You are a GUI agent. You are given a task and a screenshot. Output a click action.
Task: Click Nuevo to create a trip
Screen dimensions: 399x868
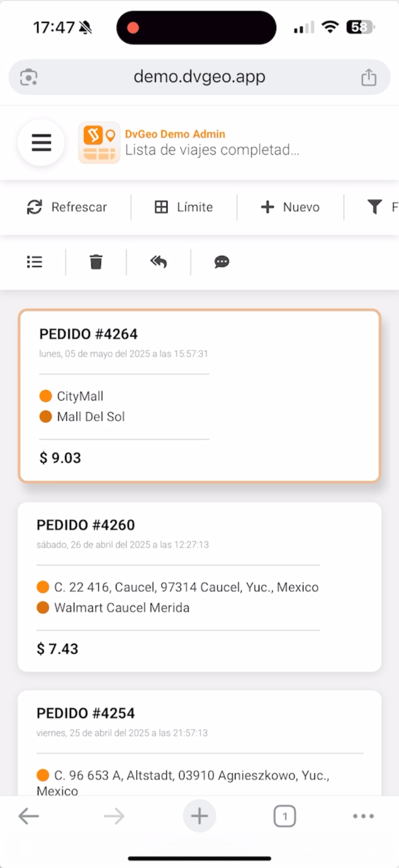[x=290, y=207]
